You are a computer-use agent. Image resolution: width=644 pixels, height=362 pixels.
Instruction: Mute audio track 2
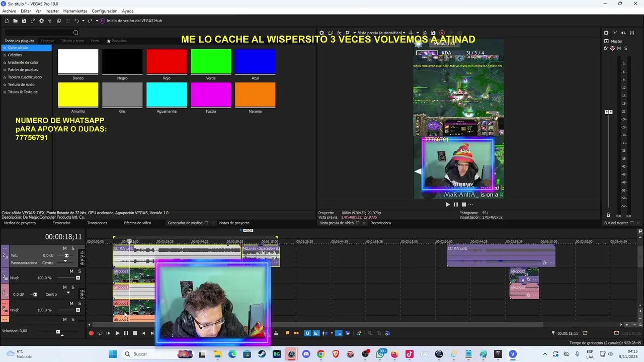pos(64,248)
